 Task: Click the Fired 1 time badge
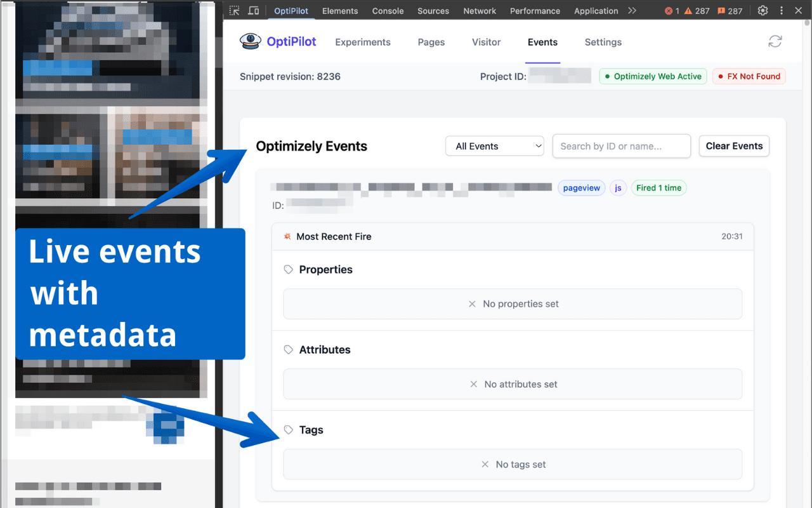(658, 188)
